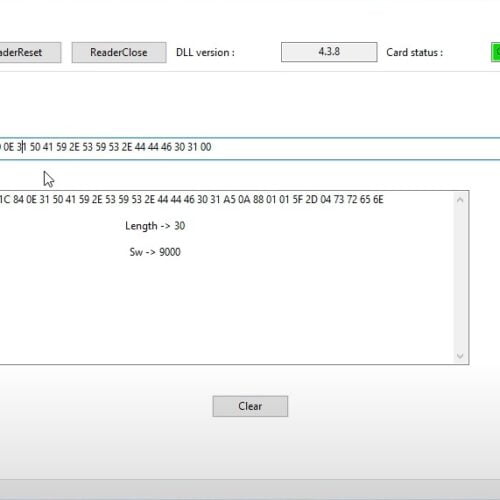Place cursor after trailing 00 in command field
500x500 pixels.
click(x=212, y=147)
